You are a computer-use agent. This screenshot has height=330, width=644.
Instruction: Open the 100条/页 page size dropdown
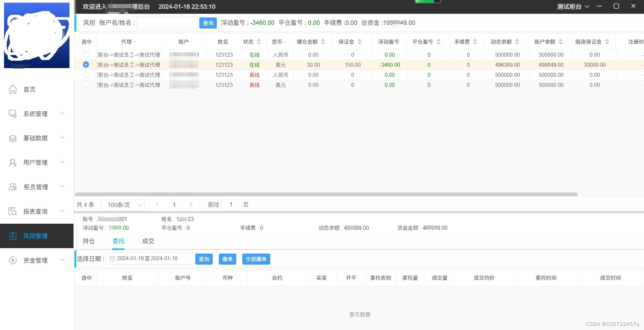tap(122, 205)
